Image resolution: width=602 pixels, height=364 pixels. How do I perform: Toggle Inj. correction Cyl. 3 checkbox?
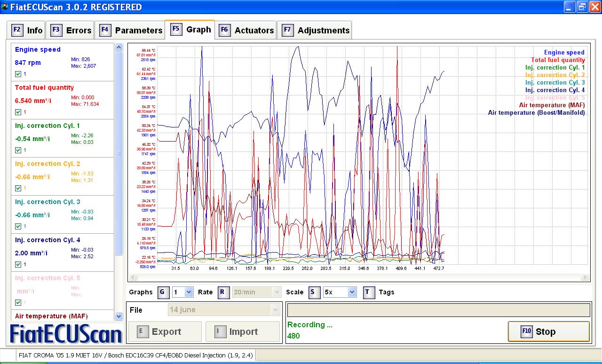click(18, 226)
